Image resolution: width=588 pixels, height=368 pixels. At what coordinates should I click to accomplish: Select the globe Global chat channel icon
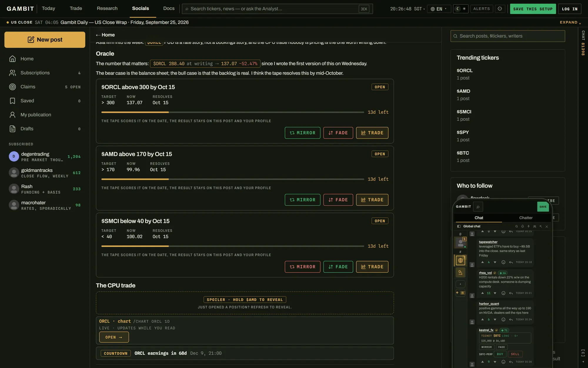click(460, 260)
